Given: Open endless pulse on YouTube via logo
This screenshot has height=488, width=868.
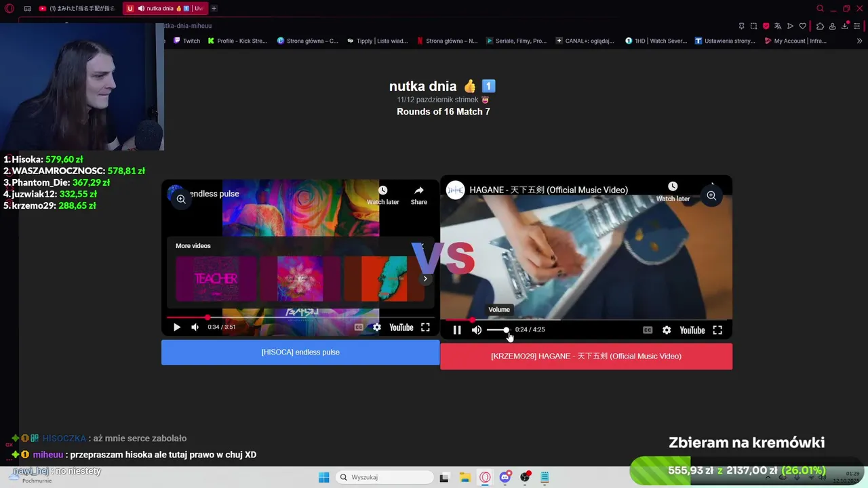Looking at the screenshot, I should tap(401, 327).
